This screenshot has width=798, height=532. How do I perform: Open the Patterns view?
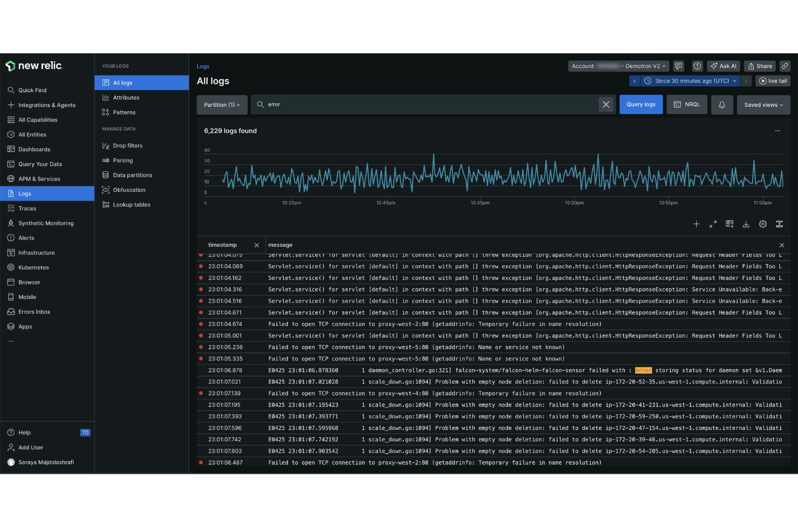[x=124, y=112]
